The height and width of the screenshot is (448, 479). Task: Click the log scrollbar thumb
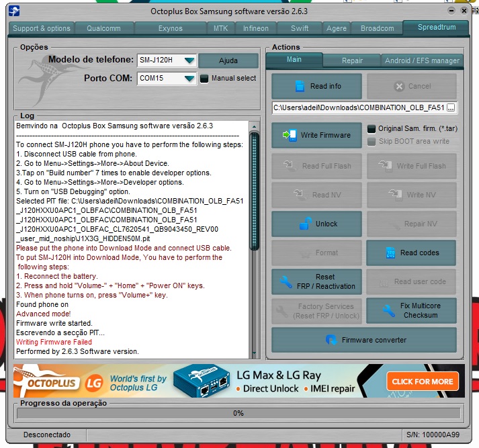tap(254, 191)
